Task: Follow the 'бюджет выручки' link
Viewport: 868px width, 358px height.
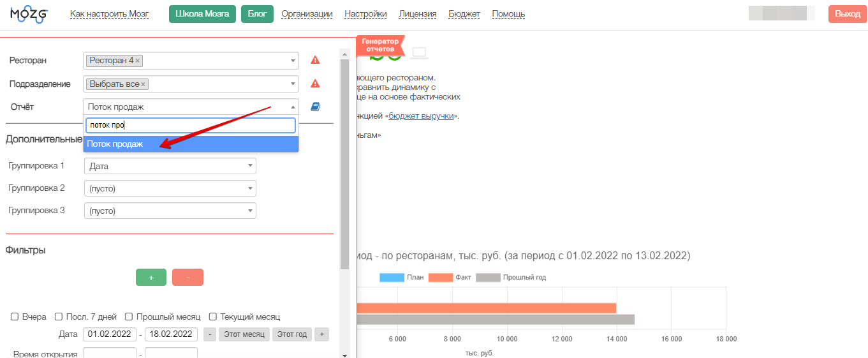Action: [422, 116]
